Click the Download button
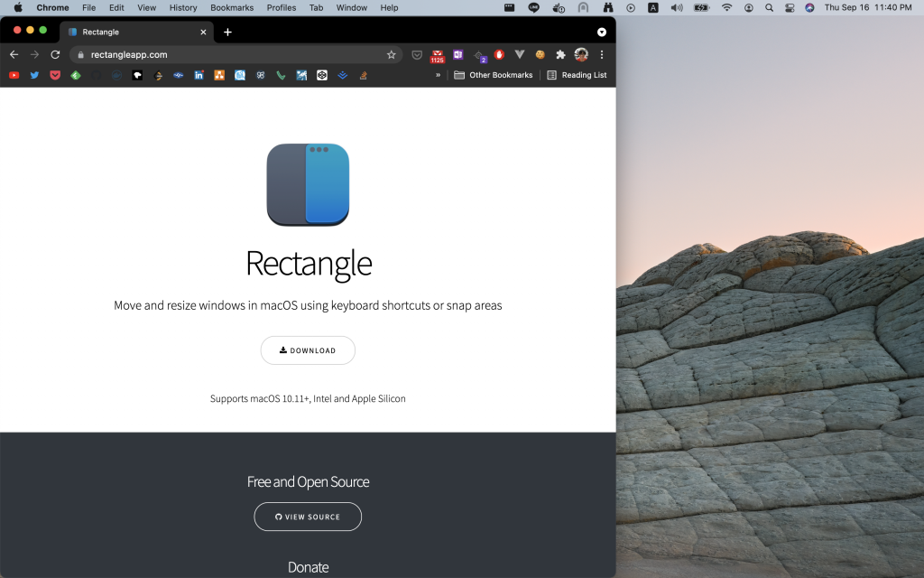The image size is (924, 578). tap(308, 350)
